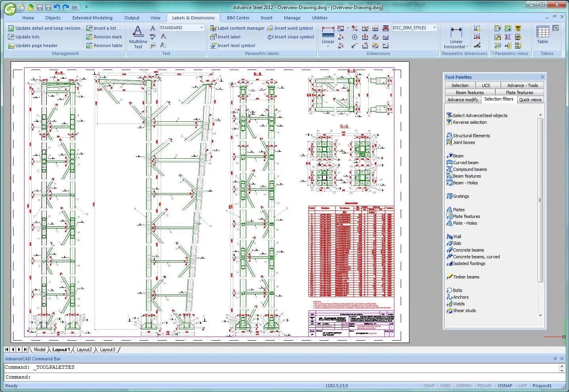Switch to the Output ribbon tab
Viewport: 569px width, 392px height.
[x=132, y=18]
